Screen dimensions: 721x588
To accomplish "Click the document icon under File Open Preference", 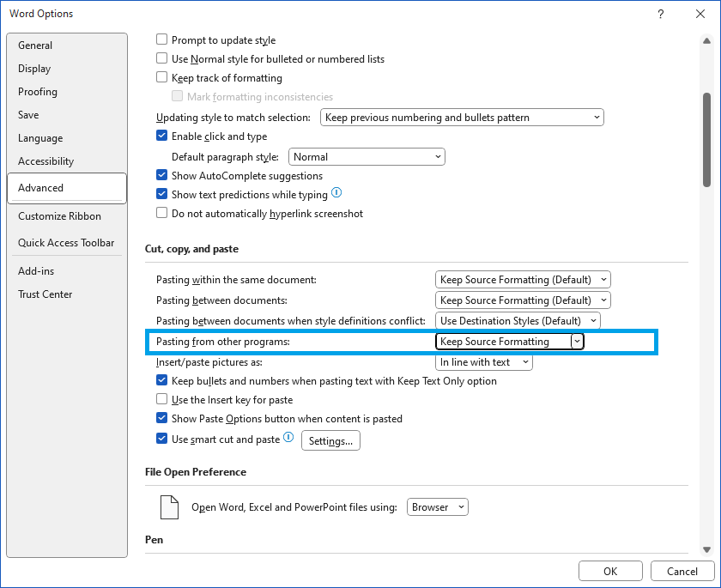I will (x=169, y=506).
